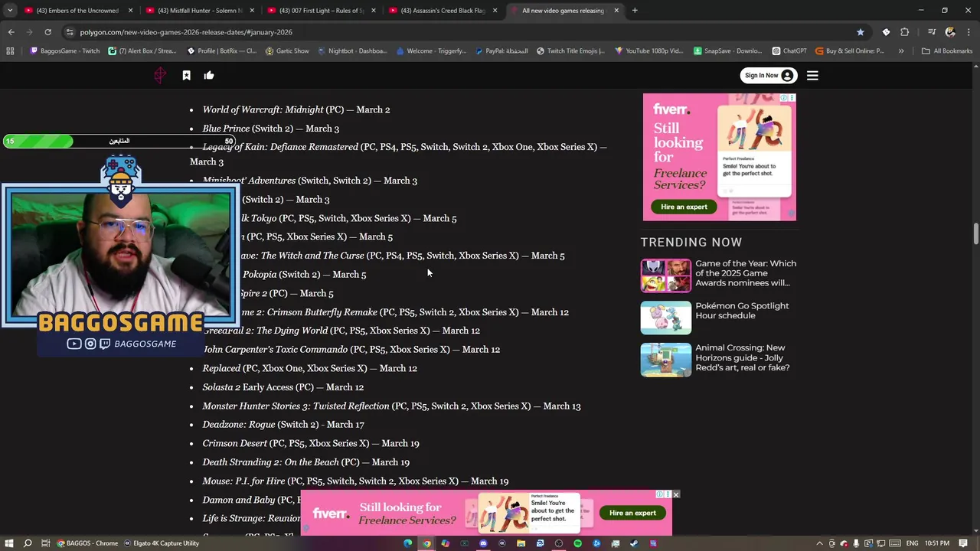Close the bottom Fiverr banner ad
The image size is (980, 551).
675,494
